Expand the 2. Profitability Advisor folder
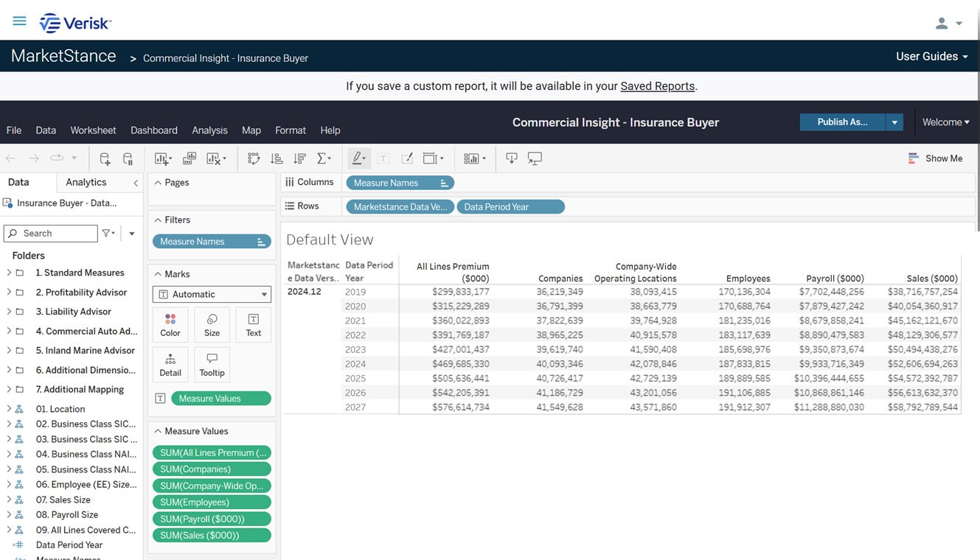The height and width of the screenshot is (560, 980). click(x=9, y=293)
